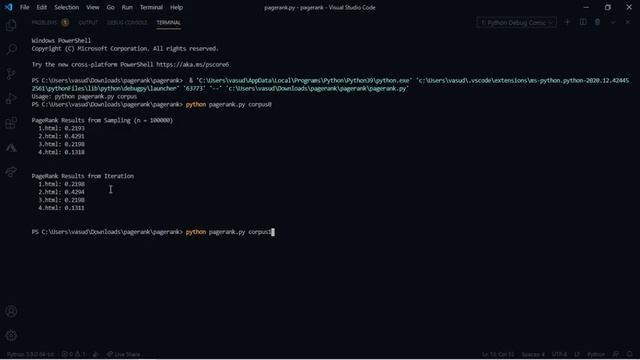Select the Terminal tab
This screenshot has width=640, height=360.
click(x=169, y=22)
